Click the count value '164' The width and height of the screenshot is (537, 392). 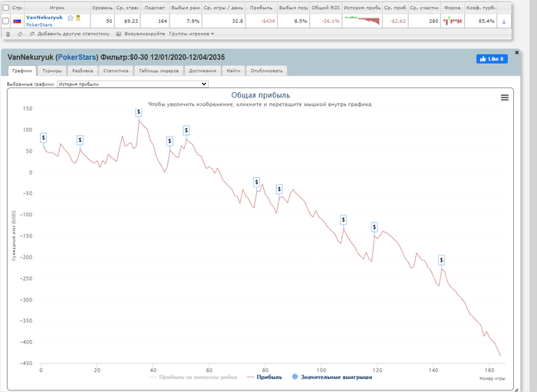coord(163,21)
